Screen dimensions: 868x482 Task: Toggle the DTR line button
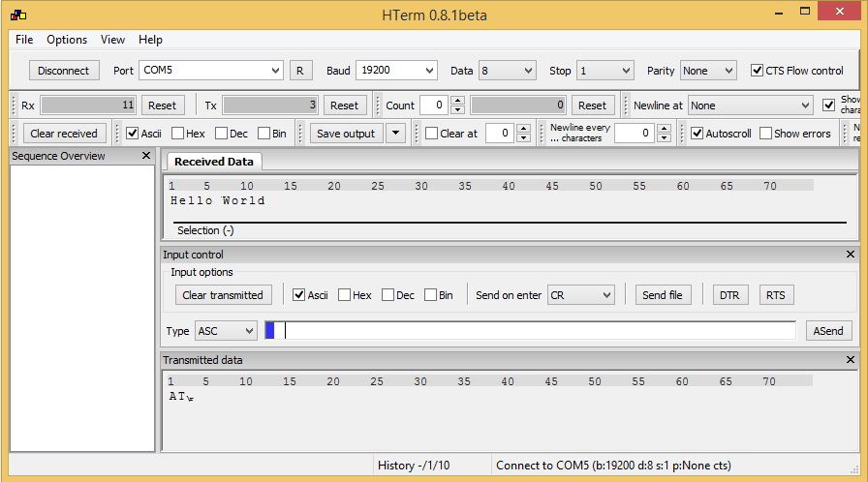pos(729,294)
